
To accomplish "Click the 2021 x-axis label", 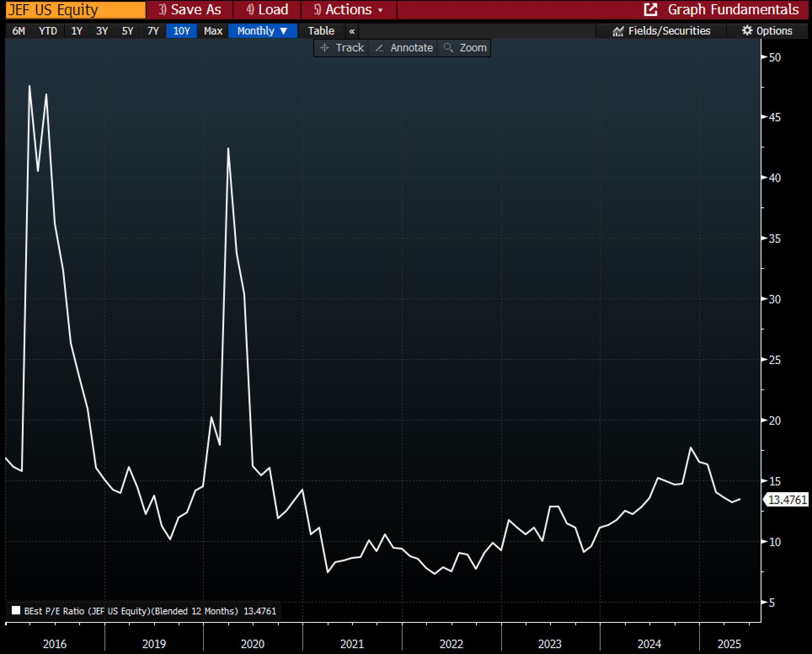I will [x=352, y=644].
